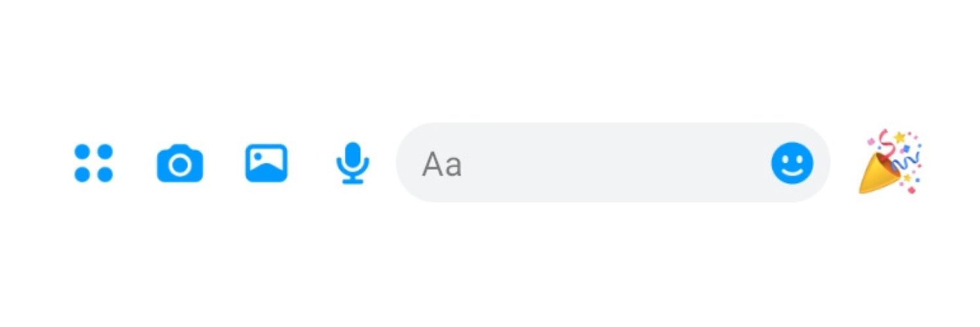
Task: Start a voice recording with the microphone
Action: coord(353,163)
